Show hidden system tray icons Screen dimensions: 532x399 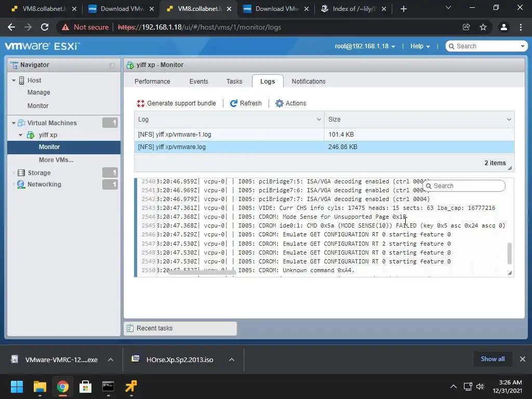pyautogui.click(x=453, y=387)
